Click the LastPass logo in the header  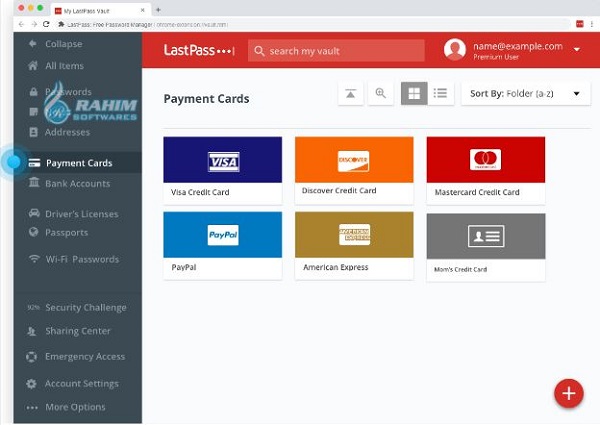199,50
